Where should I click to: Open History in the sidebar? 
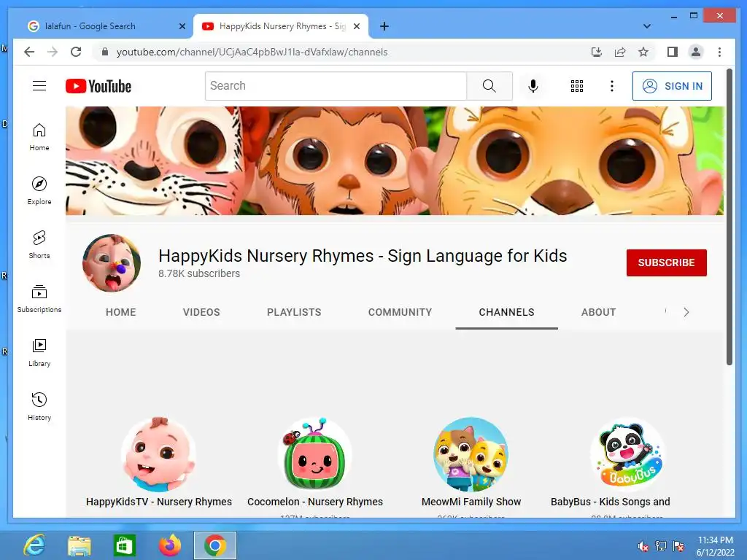point(39,406)
